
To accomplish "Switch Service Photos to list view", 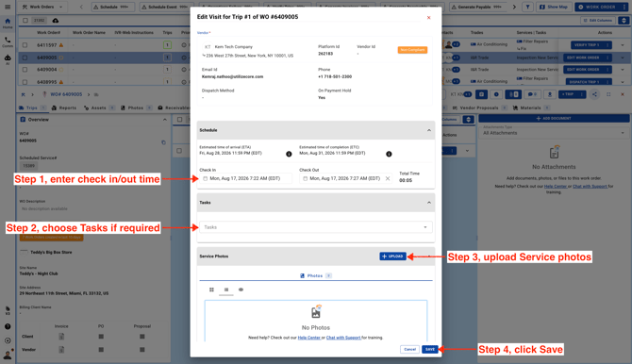I will click(x=226, y=290).
